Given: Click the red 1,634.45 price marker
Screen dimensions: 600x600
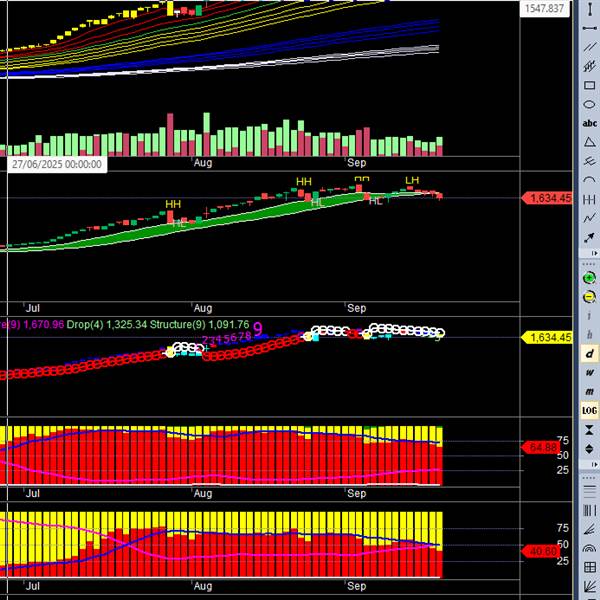Looking at the screenshot, I should click(x=547, y=198).
